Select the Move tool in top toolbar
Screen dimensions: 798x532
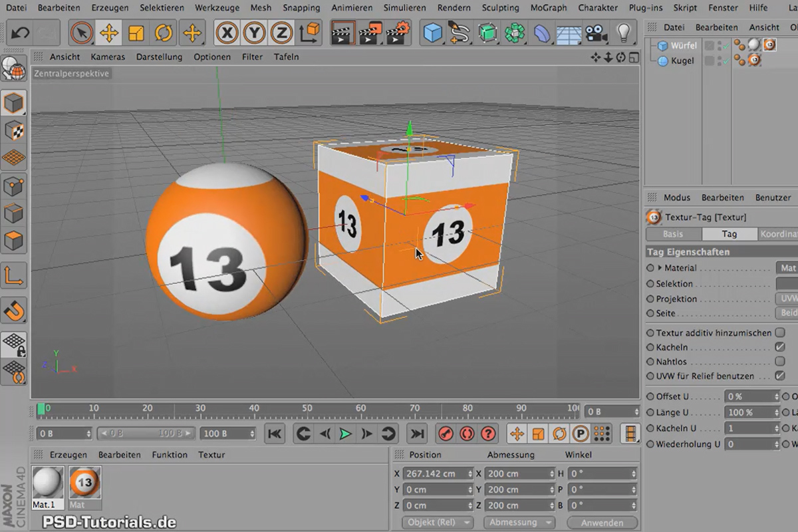click(x=109, y=33)
